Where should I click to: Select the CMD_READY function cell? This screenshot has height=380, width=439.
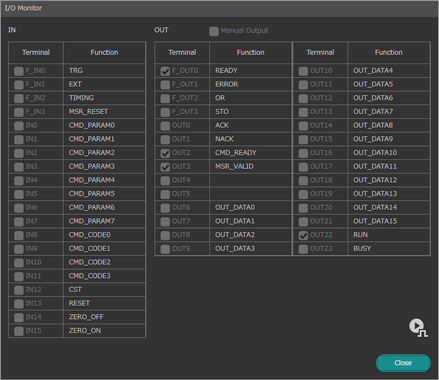(251, 153)
